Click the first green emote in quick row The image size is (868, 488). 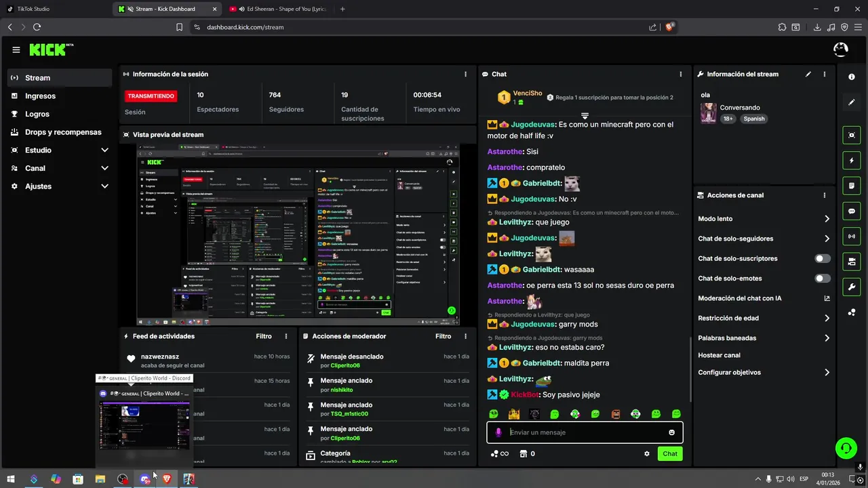pyautogui.click(x=494, y=414)
